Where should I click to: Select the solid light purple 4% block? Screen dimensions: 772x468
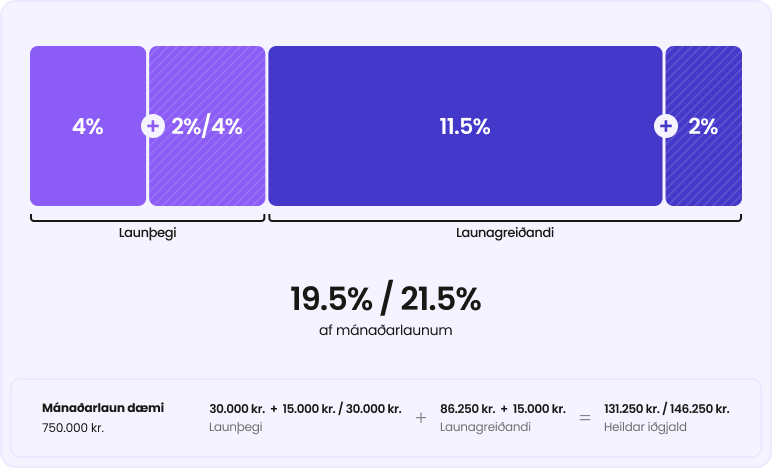[87, 126]
